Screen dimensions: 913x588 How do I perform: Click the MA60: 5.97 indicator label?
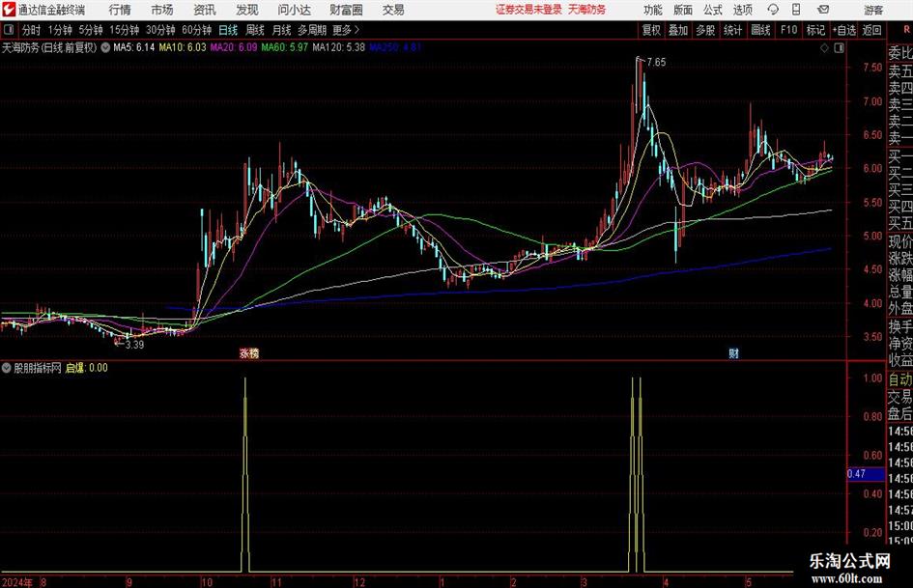[x=285, y=47]
